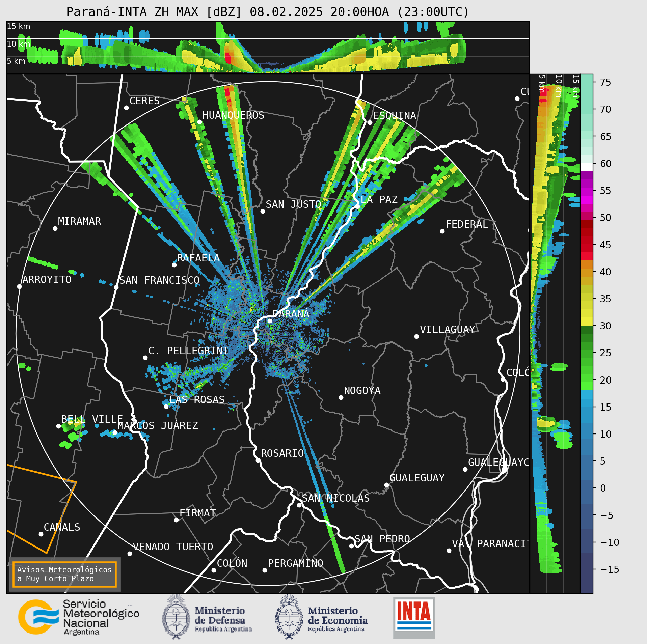Click the Servicio Meteorológico Nacional logo
Viewport: 647px width, 644px height.
point(79,617)
